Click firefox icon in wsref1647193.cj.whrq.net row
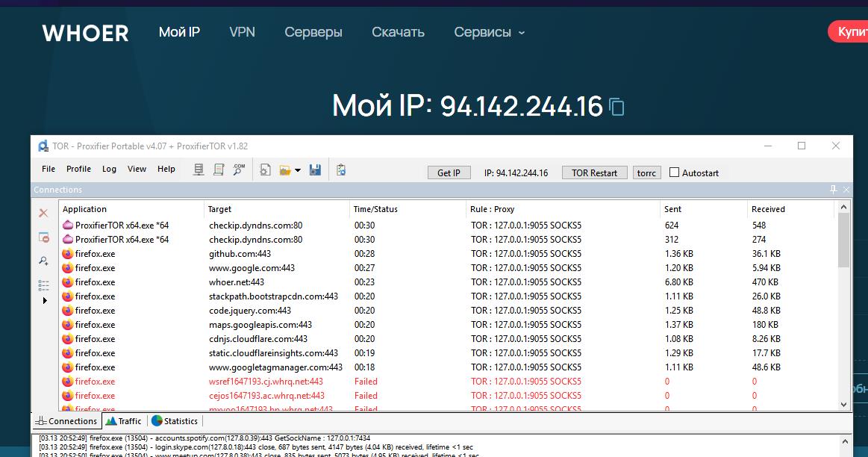 coord(67,381)
